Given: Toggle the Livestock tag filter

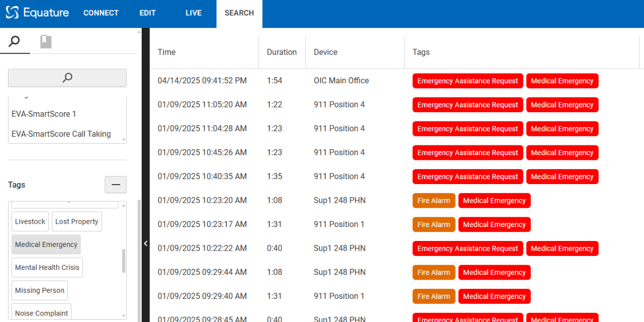Looking at the screenshot, I should coord(30,222).
